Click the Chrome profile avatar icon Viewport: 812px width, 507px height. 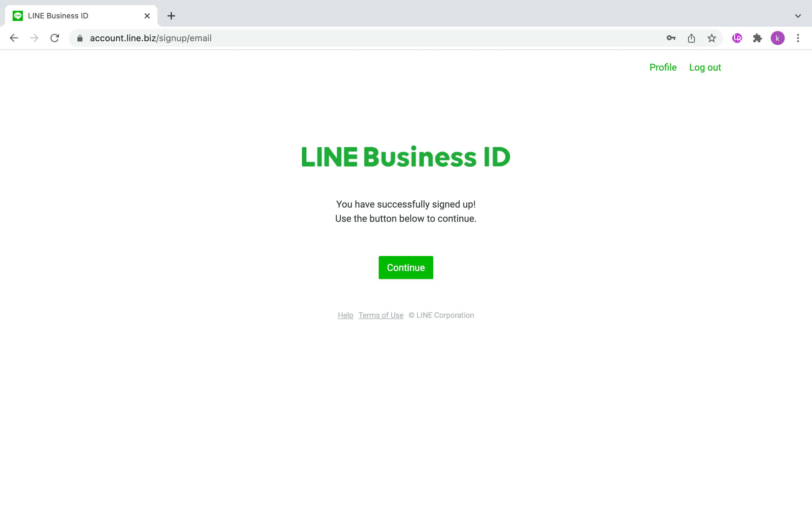(777, 38)
